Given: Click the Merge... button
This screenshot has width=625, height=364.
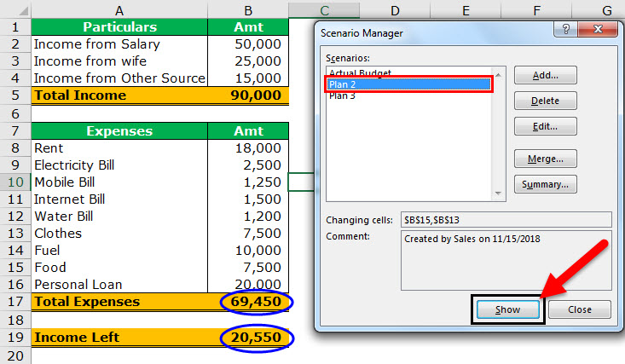Looking at the screenshot, I should tap(546, 159).
